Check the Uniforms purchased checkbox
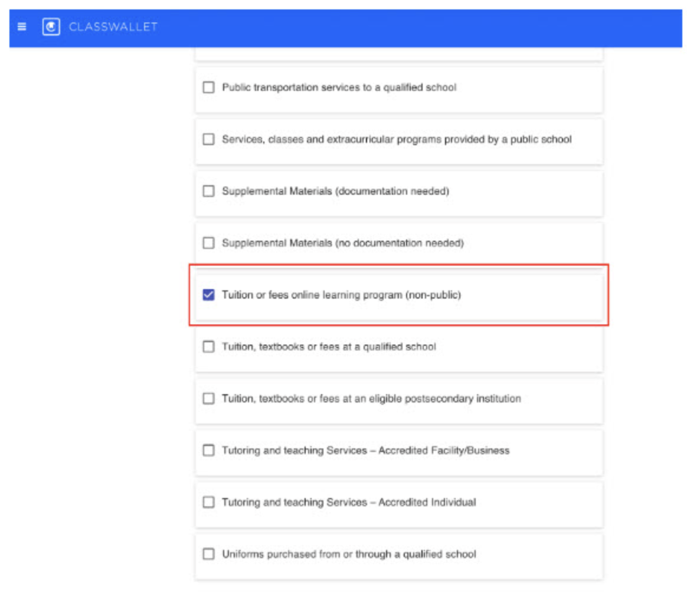 coord(208,554)
